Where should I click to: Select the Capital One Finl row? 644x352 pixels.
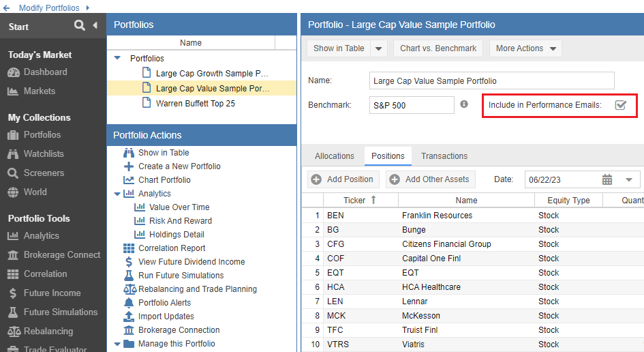point(473,259)
